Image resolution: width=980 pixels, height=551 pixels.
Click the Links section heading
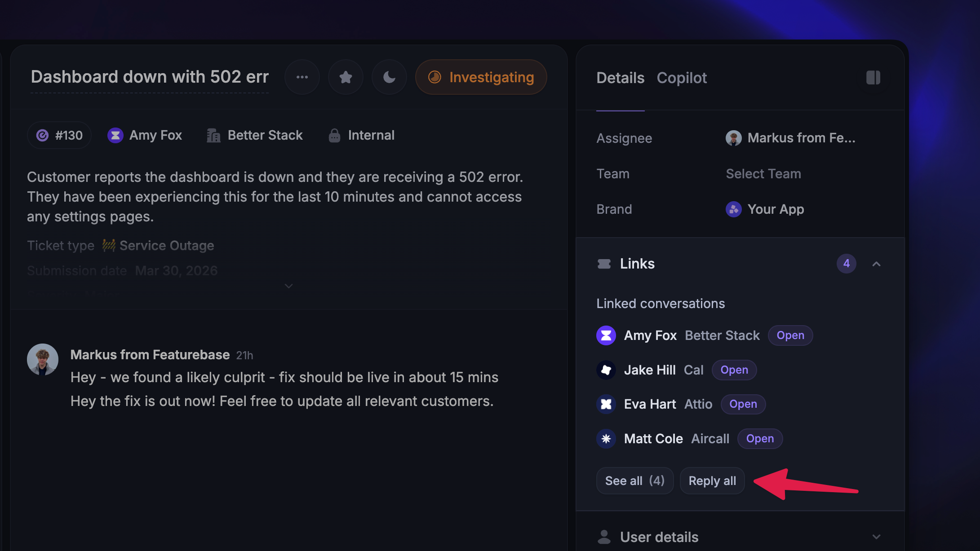click(637, 264)
